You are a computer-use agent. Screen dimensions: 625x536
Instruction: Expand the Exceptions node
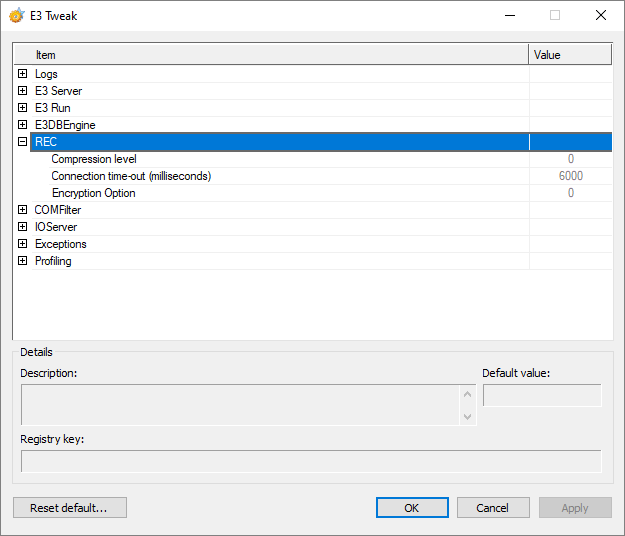(x=22, y=244)
